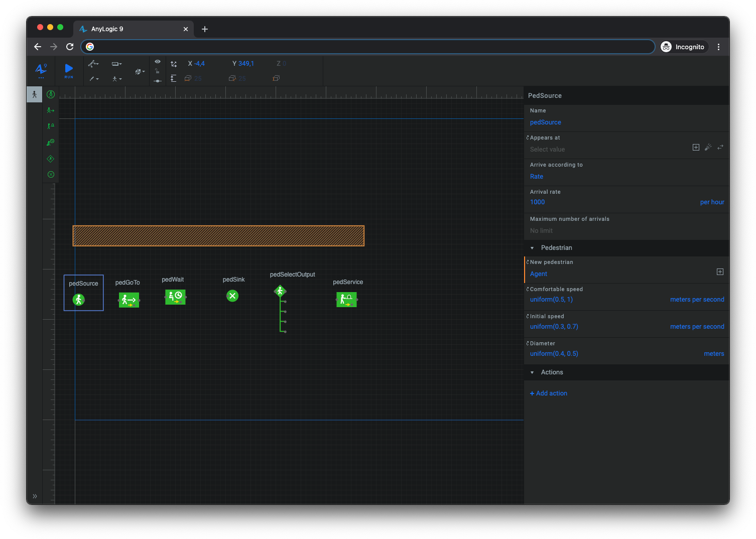The image size is (756, 539).
Task: Select the pedGoTo block on canvas
Action: tap(129, 300)
